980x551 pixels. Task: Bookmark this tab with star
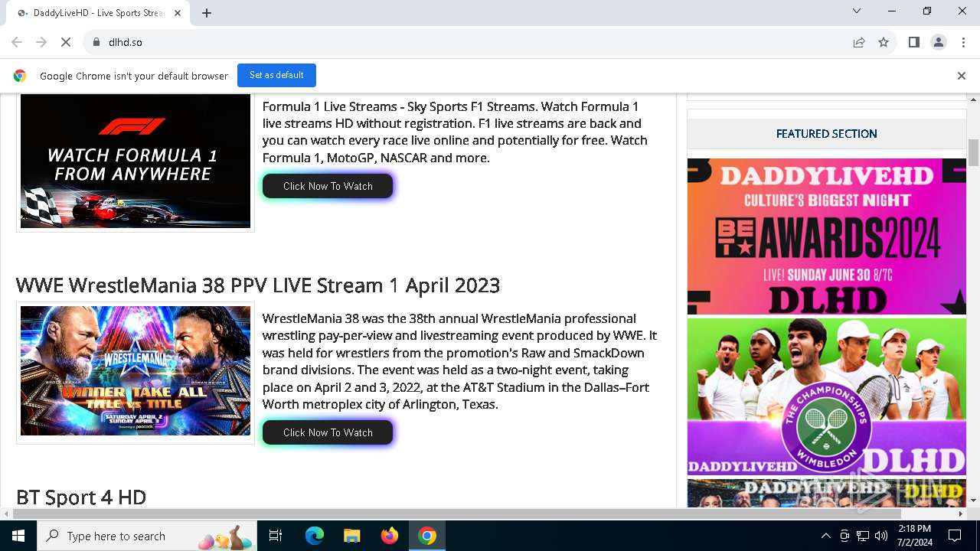point(884,42)
